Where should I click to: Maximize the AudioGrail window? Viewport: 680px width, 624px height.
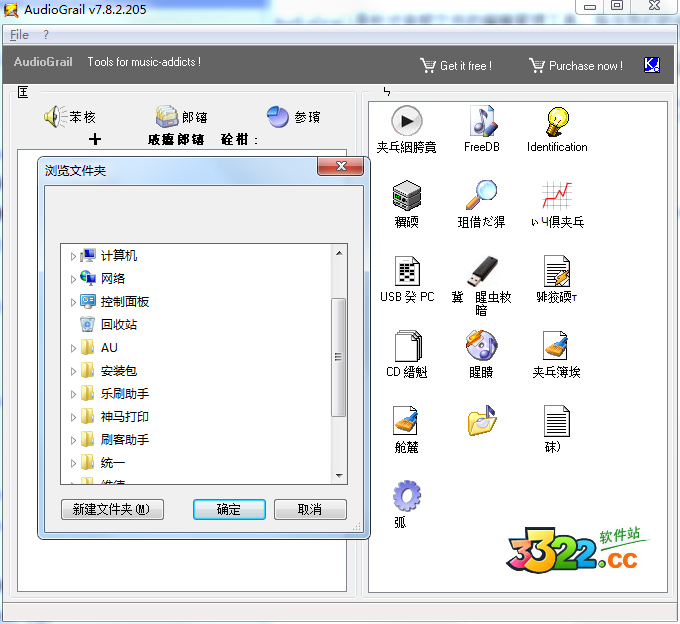click(x=617, y=6)
